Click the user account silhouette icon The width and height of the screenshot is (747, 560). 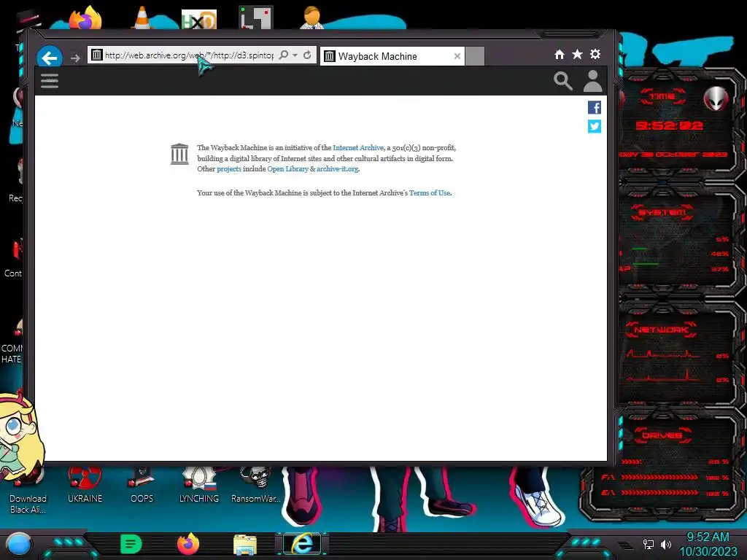[592, 81]
